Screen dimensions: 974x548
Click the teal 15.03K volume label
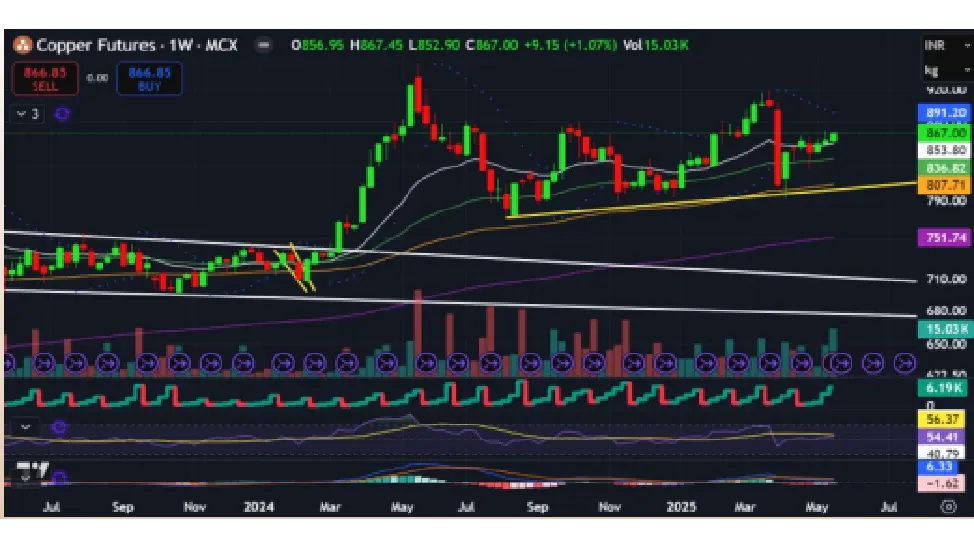(944, 329)
